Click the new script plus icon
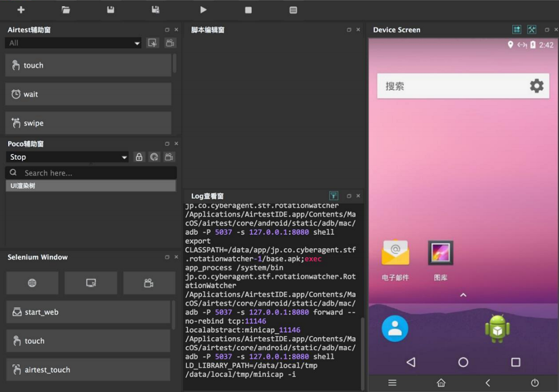Image resolution: width=559 pixels, height=392 pixels. [21, 10]
